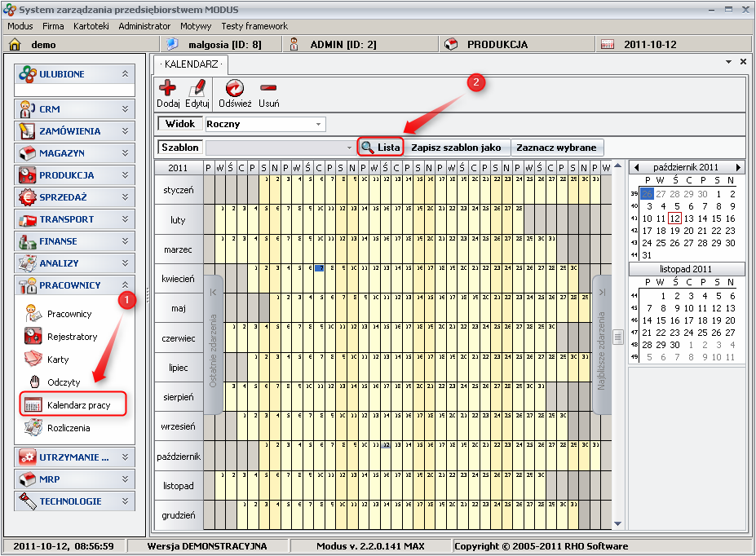756x556 pixels.
Task: Select the KALENDARZ tab
Action: point(192,64)
